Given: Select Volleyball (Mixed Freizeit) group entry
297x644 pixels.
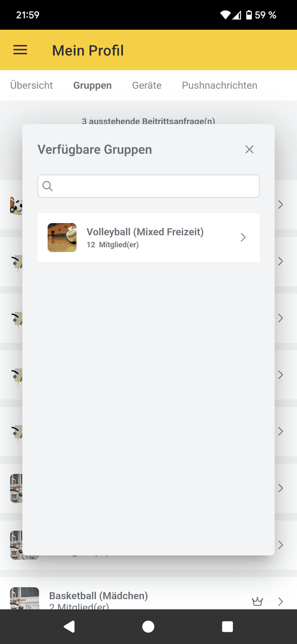Looking at the screenshot, I should coord(148,238).
